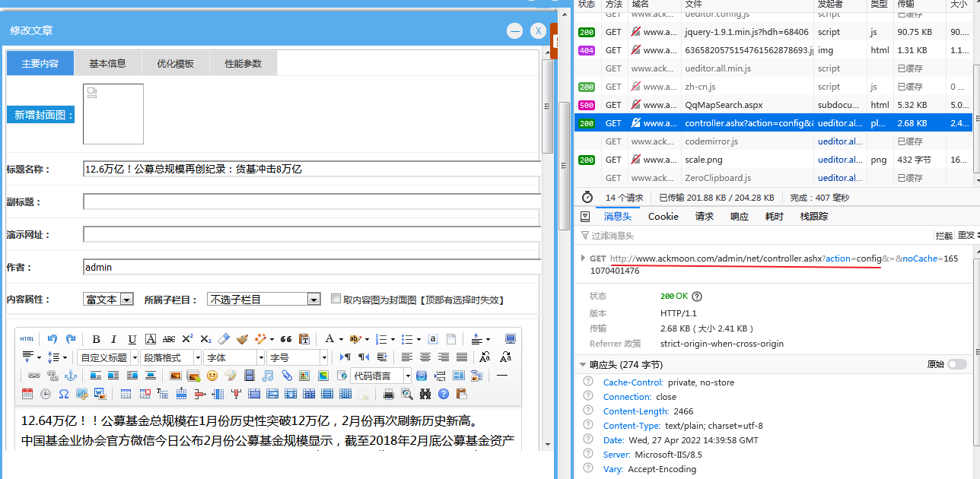Click the 演示网址 demo URL input field
980x479 pixels.
coord(312,234)
